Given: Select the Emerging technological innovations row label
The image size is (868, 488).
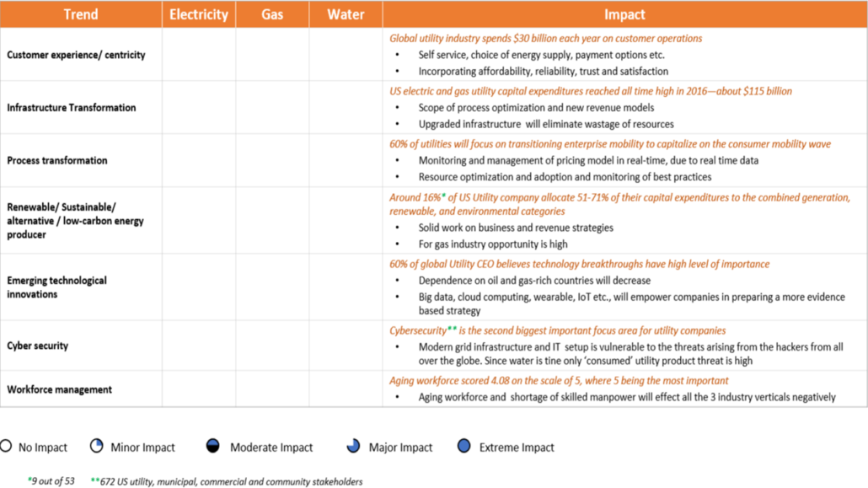Looking at the screenshot, I should (x=57, y=287).
